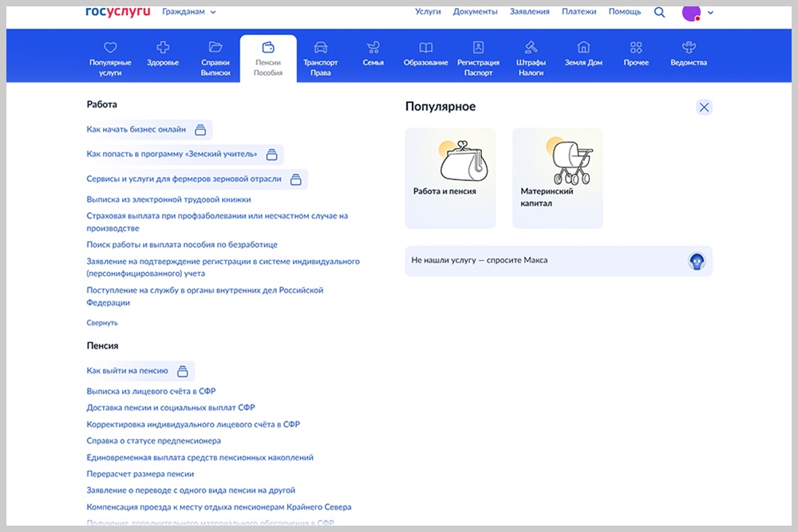Open Страховая выплата при профзаболевании link
The width and height of the screenshot is (798, 532).
click(217, 222)
